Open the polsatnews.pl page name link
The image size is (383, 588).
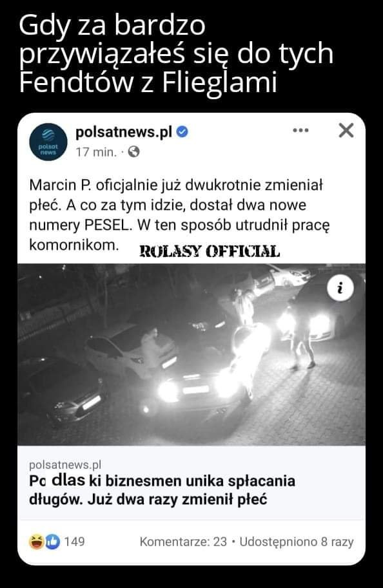coord(124,132)
